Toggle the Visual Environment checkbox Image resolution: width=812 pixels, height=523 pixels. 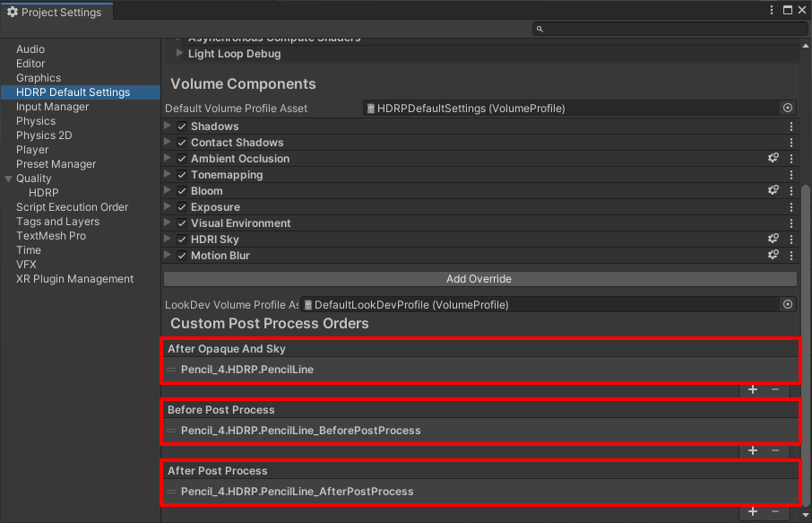[x=182, y=222]
